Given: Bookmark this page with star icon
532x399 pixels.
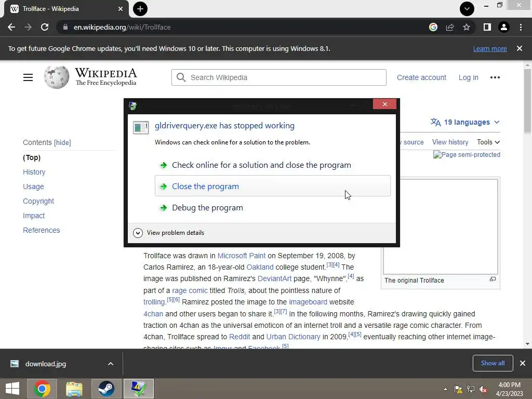Looking at the screenshot, I should pos(467,27).
